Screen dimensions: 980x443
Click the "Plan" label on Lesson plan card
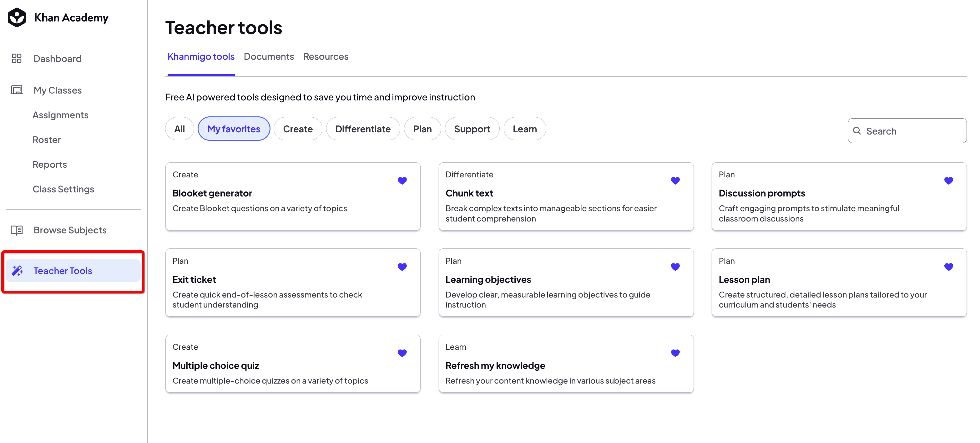coord(727,261)
